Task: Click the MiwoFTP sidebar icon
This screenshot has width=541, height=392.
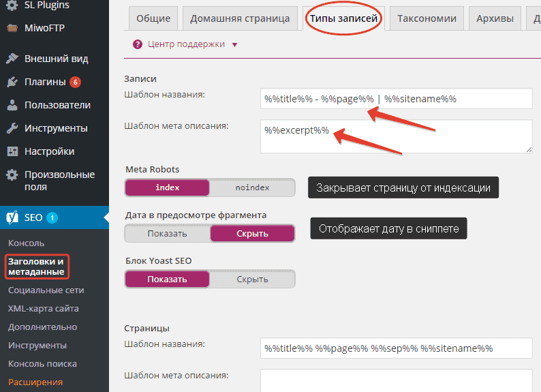Action: pos(12,28)
